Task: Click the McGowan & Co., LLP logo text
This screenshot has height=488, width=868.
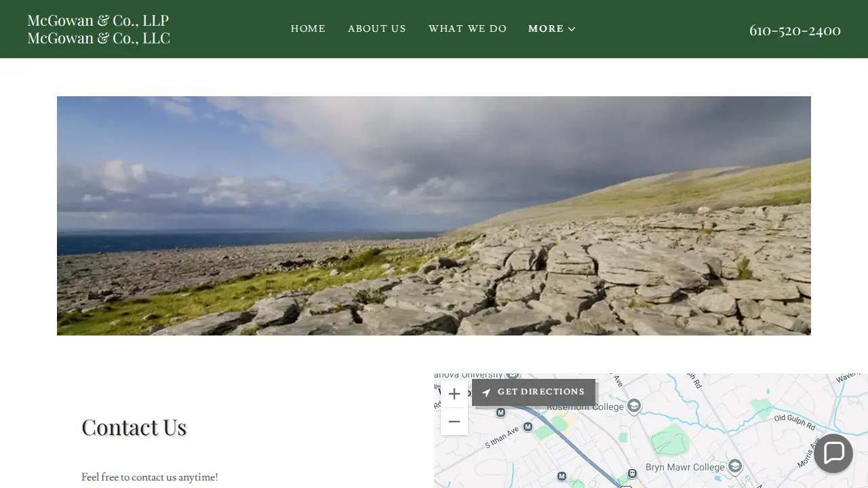Action: tap(98, 20)
